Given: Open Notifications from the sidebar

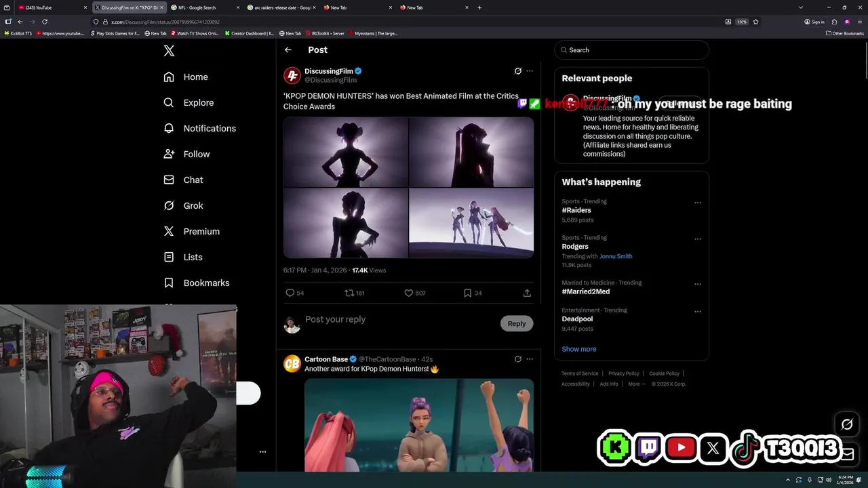Looking at the screenshot, I should click(x=199, y=128).
